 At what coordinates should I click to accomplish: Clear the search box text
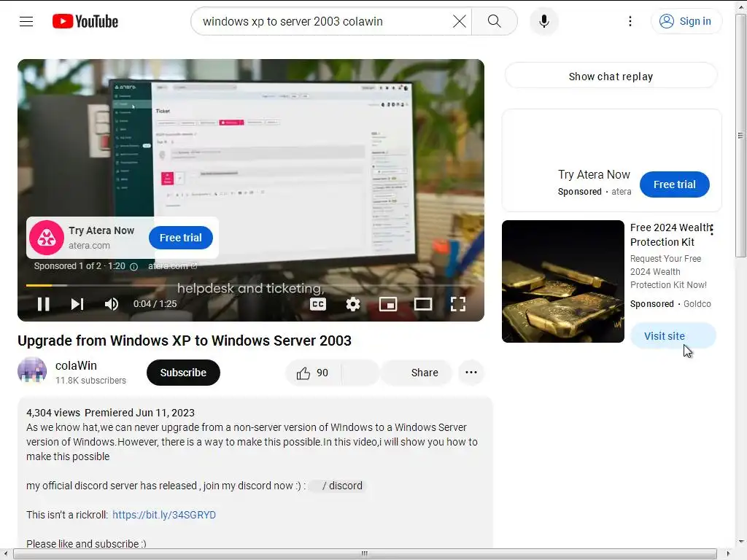[x=460, y=21]
